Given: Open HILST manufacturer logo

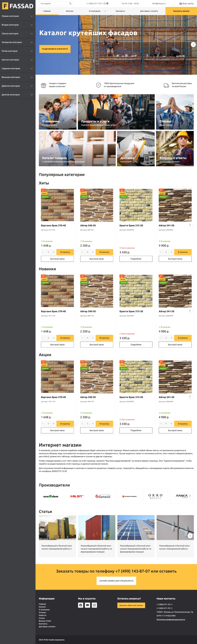Looking at the screenshot, I should point(77,496).
